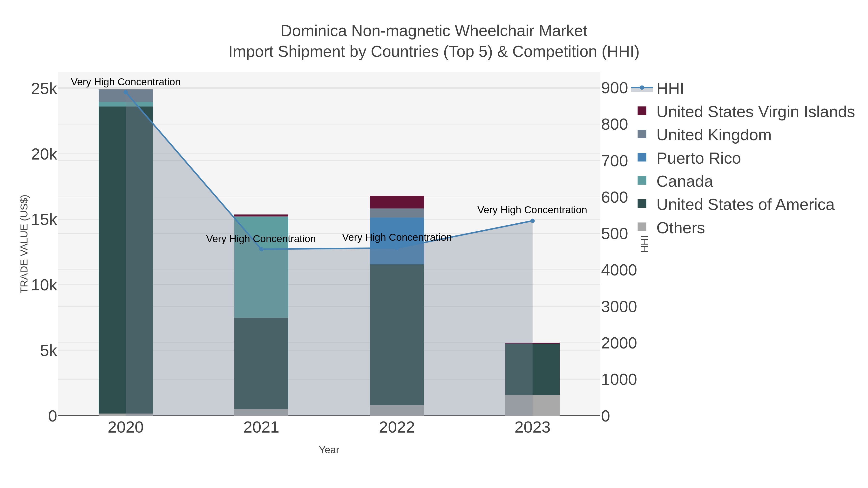Click the Very High Concentration label above 2020
868x488 pixels.
tap(126, 82)
